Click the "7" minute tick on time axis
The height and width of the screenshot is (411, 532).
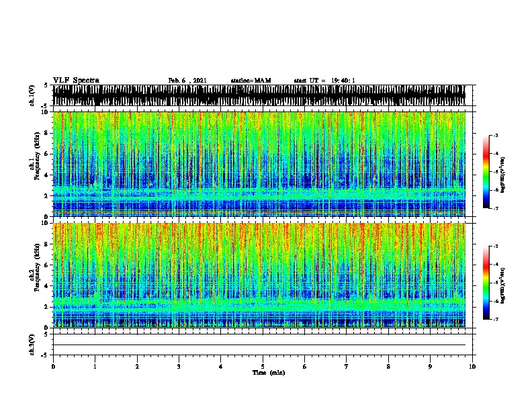tap(347, 367)
